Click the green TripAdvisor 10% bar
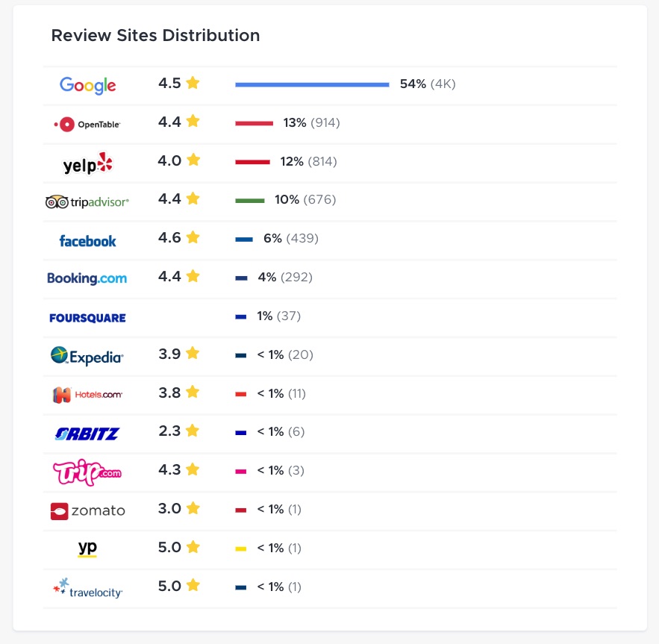659x644 pixels. [x=250, y=201]
